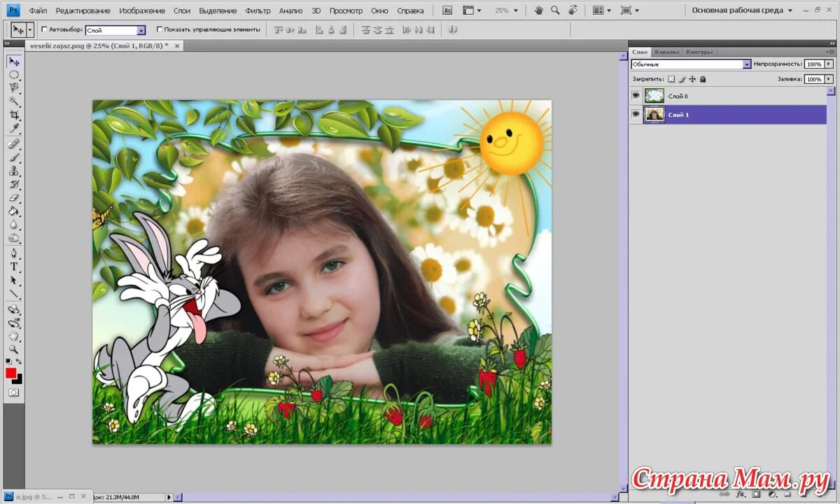Close the veselii zajaz.png document tab
This screenshot has width=840, height=504.
[x=177, y=45]
